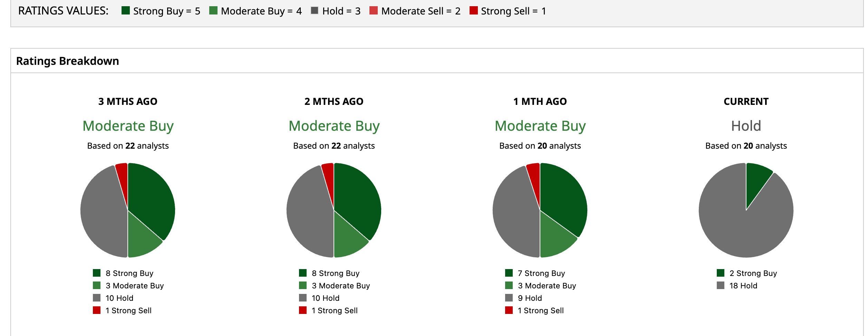Click '18 Hold' under CURRENT chart
Image resolution: width=868 pixels, height=336 pixels.
point(743,286)
